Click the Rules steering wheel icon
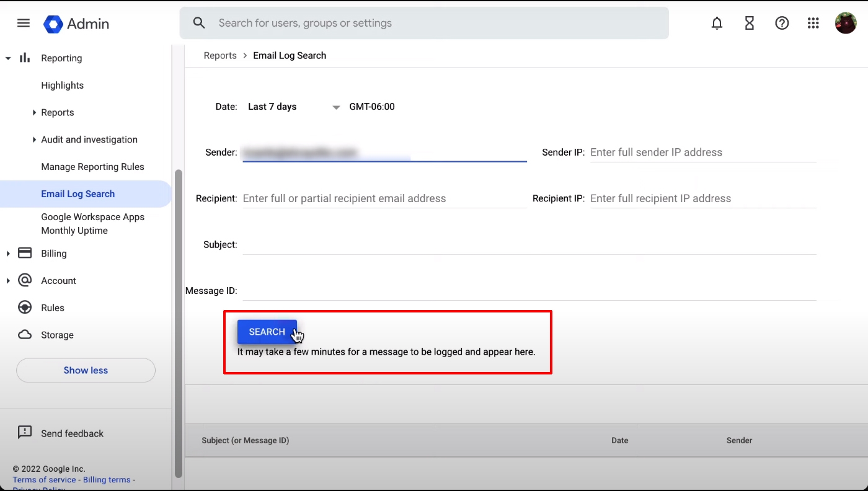The height and width of the screenshot is (491, 868). (25, 307)
